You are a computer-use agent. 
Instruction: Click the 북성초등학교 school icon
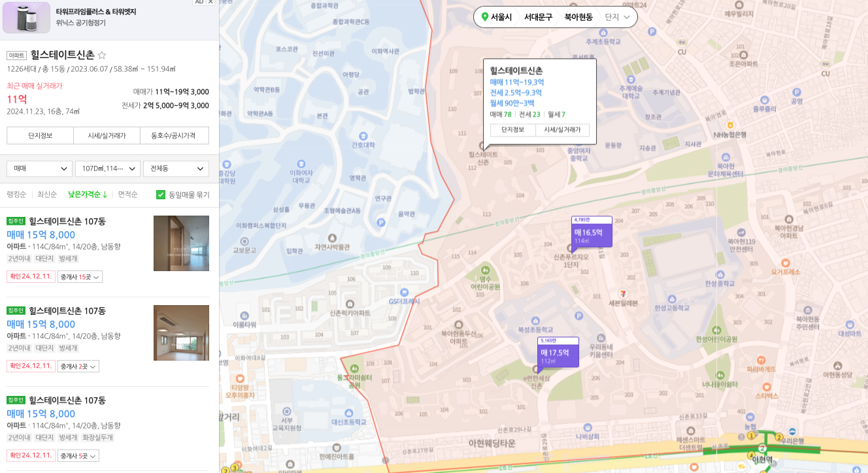535,320
